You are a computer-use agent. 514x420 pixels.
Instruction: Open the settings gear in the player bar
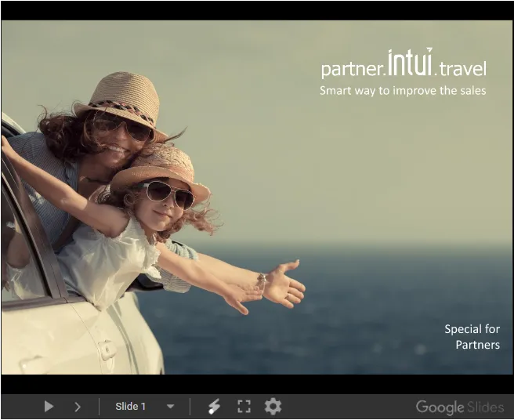[273, 407]
